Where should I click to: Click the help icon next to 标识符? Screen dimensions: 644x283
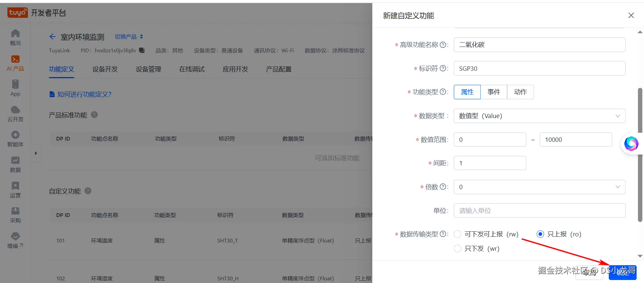pos(443,68)
